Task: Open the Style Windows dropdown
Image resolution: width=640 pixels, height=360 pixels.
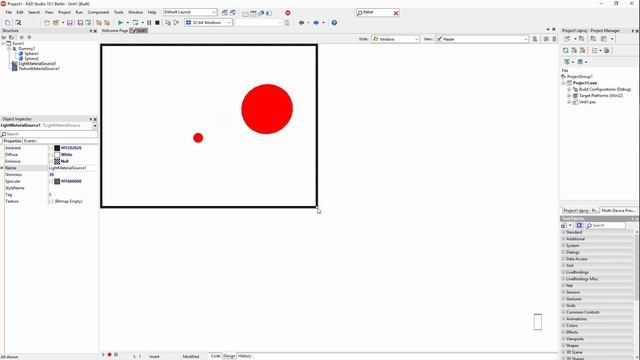Action: coord(416,39)
